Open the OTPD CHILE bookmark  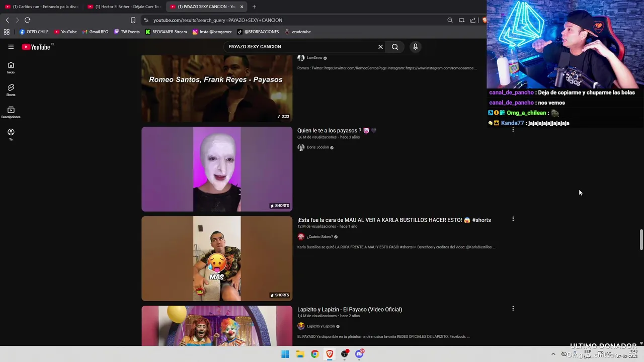coord(34,32)
